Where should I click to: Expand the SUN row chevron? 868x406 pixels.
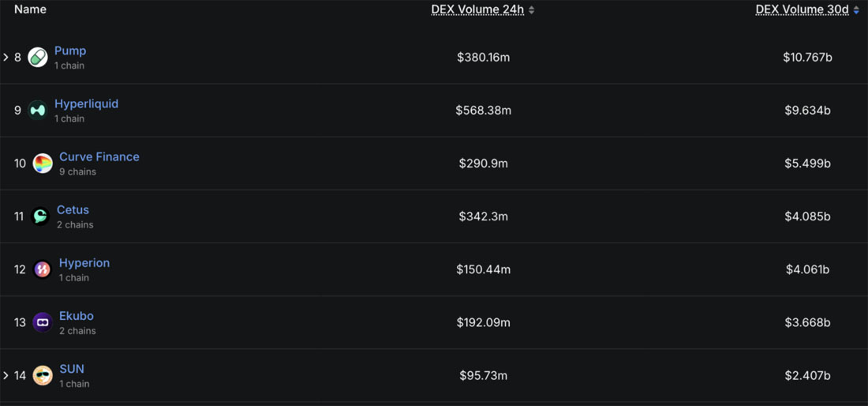6,375
